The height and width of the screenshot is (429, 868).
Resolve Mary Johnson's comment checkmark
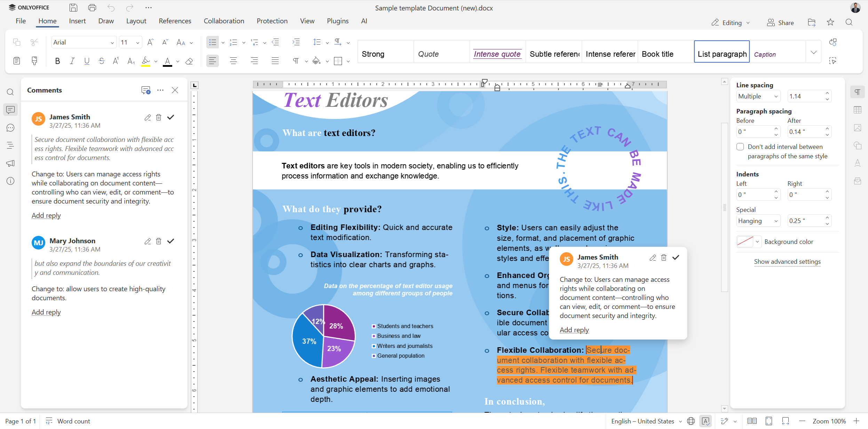point(170,241)
